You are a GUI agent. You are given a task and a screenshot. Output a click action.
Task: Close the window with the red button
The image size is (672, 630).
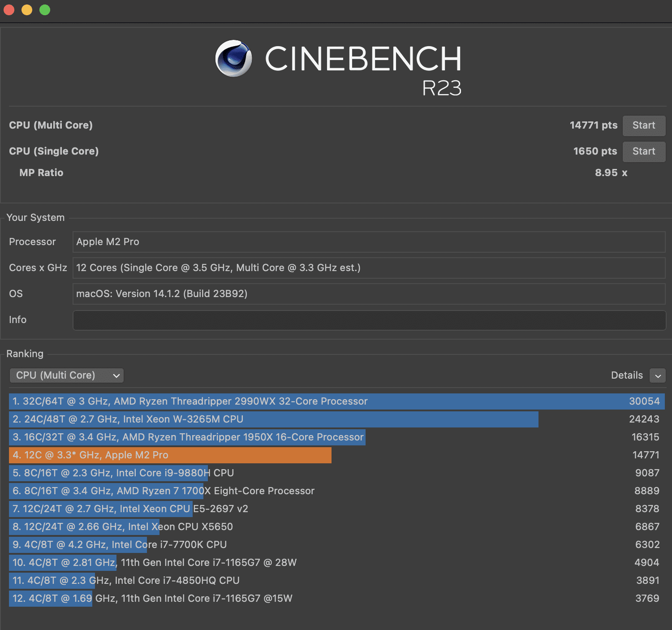pos(9,10)
